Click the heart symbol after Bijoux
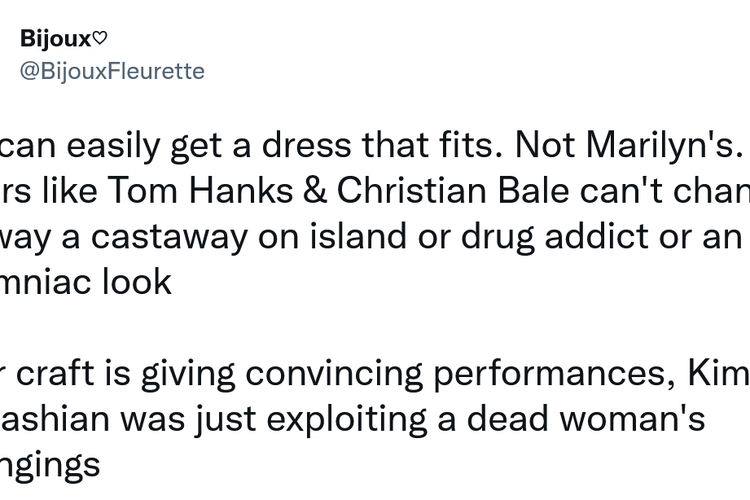This screenshot has width=750, height=500. click(x=99, y=39)
